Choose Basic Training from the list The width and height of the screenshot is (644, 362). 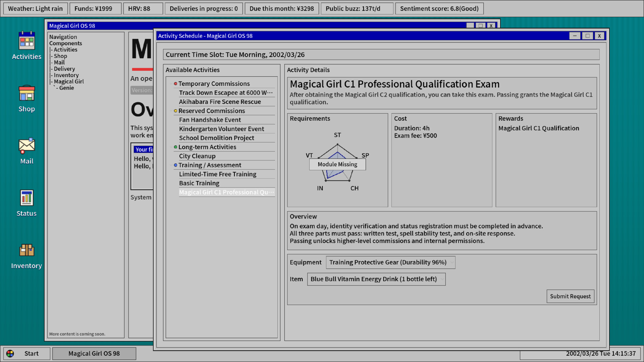coord(199,183)
